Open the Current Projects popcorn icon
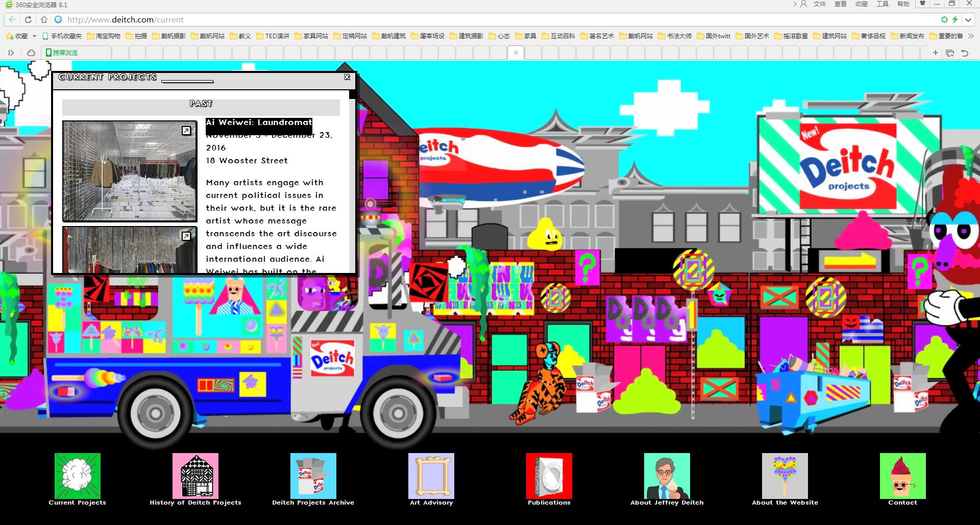The image size is (980, 525). click(x=78, y=476)
